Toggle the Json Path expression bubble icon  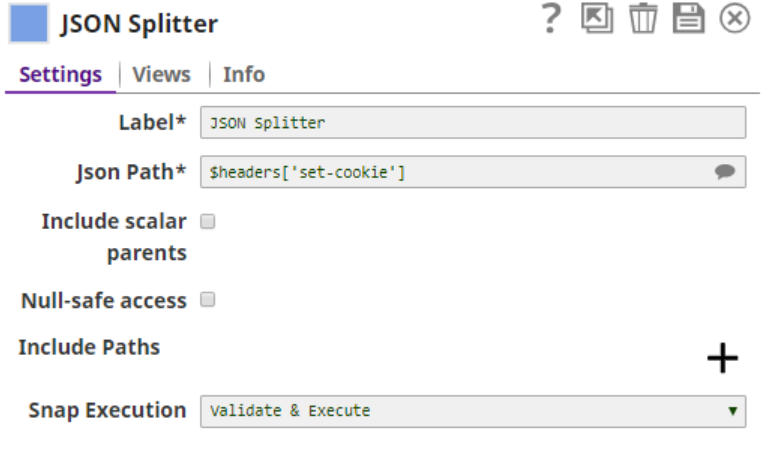(x=724, y=172)
